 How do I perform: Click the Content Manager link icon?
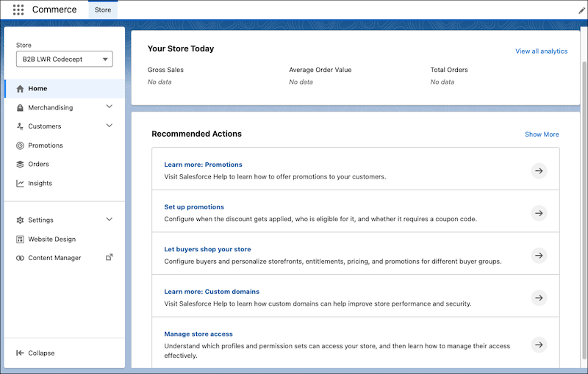(x=21, y=258)
